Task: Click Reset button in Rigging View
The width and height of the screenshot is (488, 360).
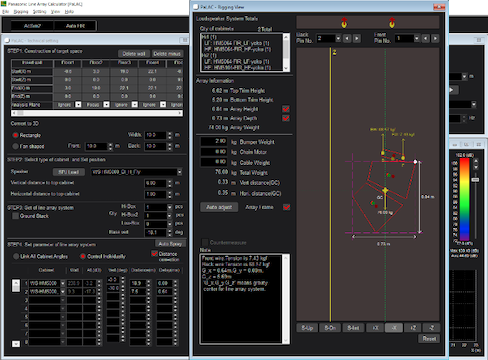Action: [429, 339]
